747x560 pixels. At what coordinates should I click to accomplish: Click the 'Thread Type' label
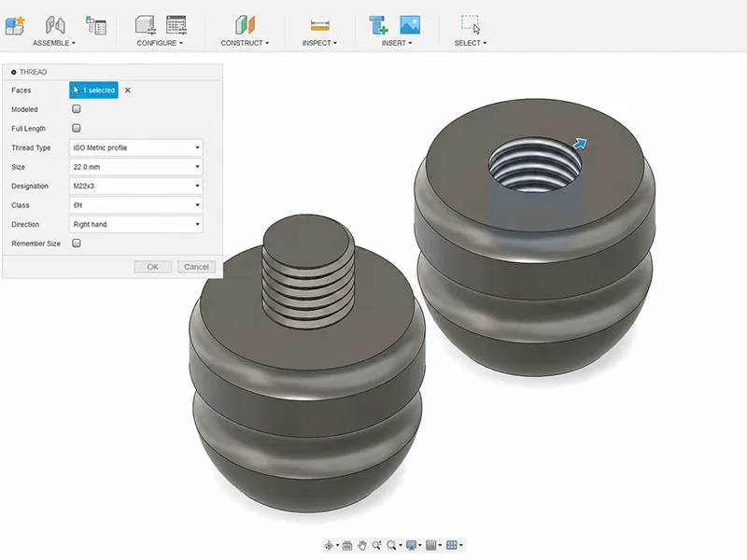click(31, 147)
